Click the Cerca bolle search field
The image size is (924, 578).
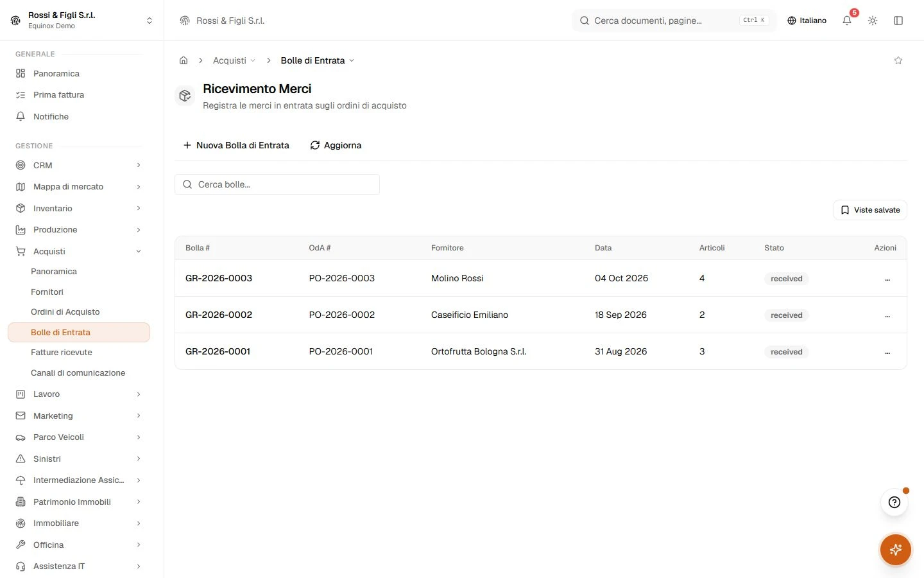coord(277,184)
